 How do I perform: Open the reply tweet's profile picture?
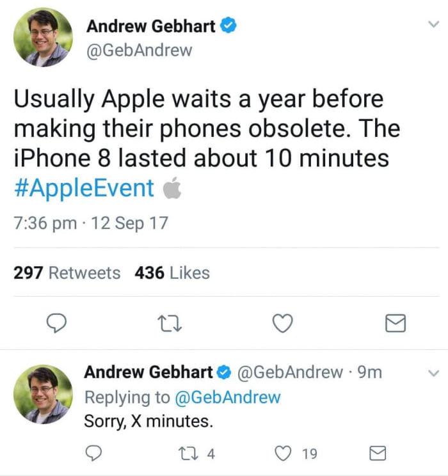(x=43, y=395)
